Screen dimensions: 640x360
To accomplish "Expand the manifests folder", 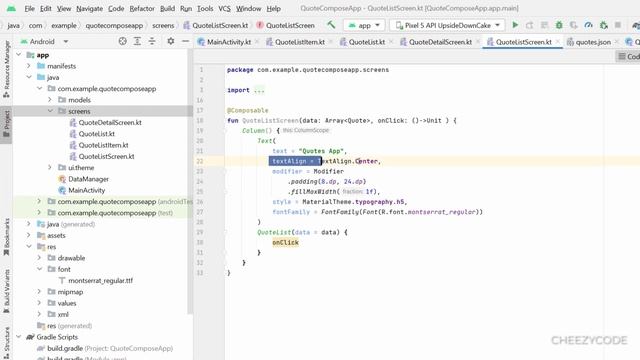I will pos(29,66).
